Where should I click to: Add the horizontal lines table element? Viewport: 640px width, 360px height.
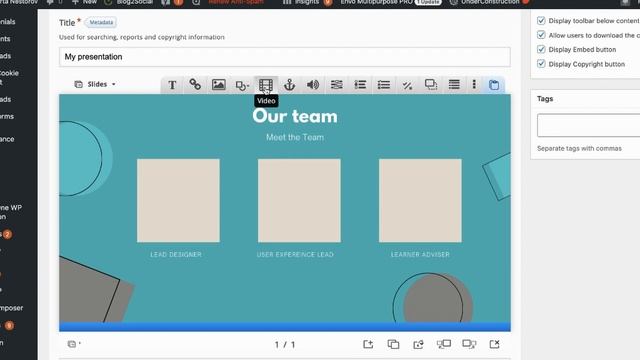454,84
